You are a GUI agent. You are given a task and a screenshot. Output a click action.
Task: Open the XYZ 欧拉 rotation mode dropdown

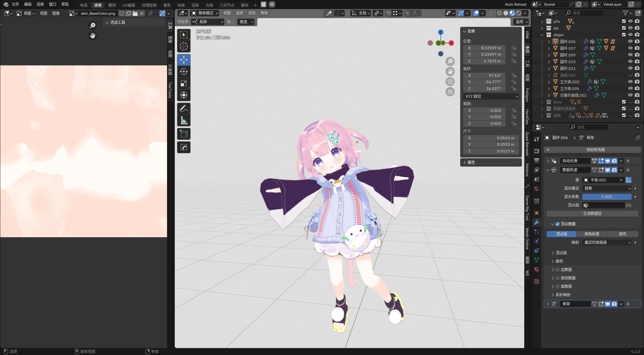tap(491, 96)
